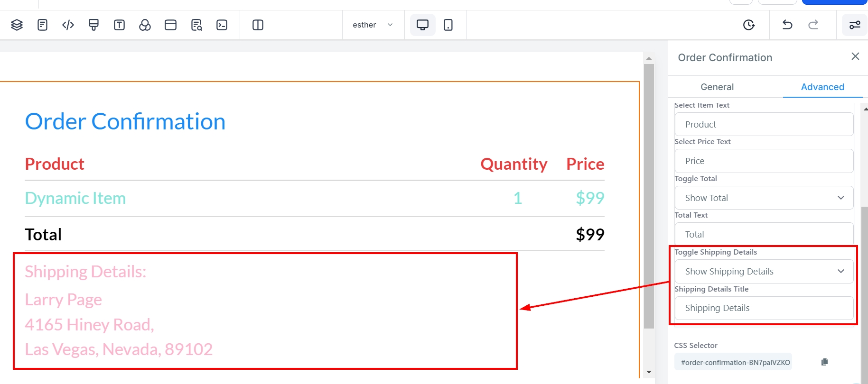868x384 pixels.
Task: Open the typography T icon
Action: (120, 25)
